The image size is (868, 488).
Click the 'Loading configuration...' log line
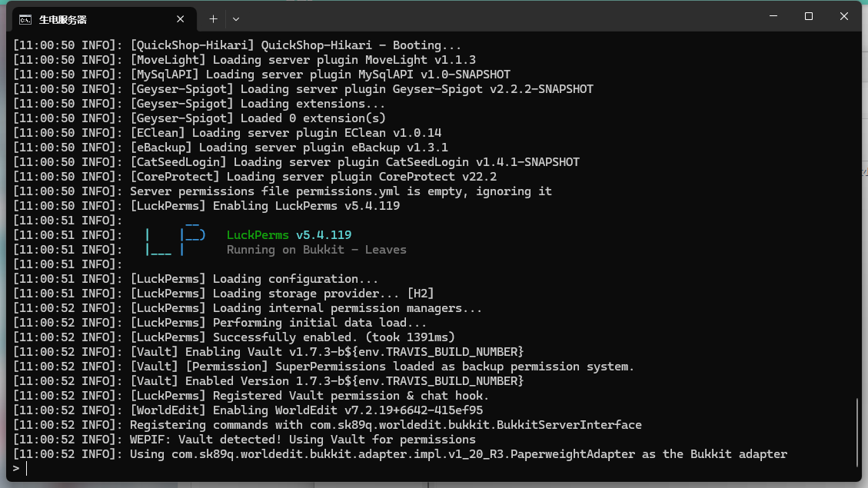[x=195, y=279]
